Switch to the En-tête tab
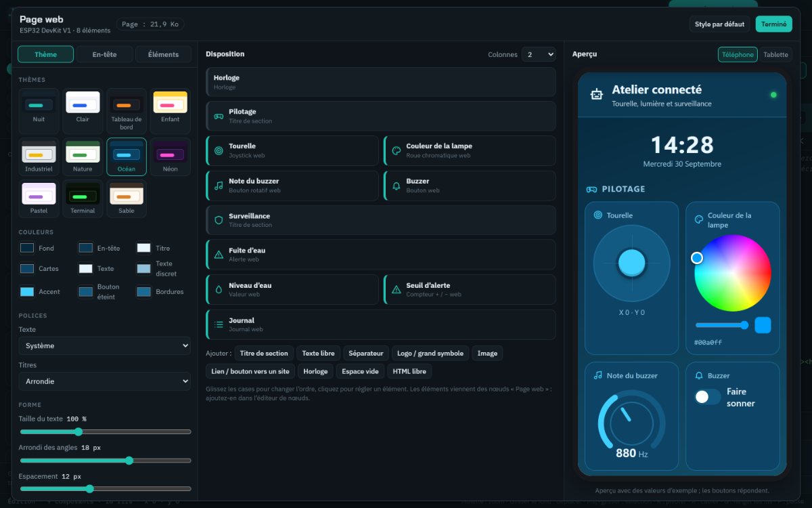This screenshot has width=812, height=508. (x=104, y=54)
